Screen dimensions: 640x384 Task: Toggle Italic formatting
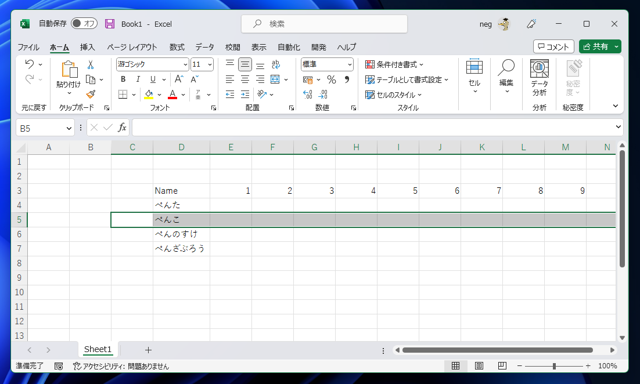point(138,79)
